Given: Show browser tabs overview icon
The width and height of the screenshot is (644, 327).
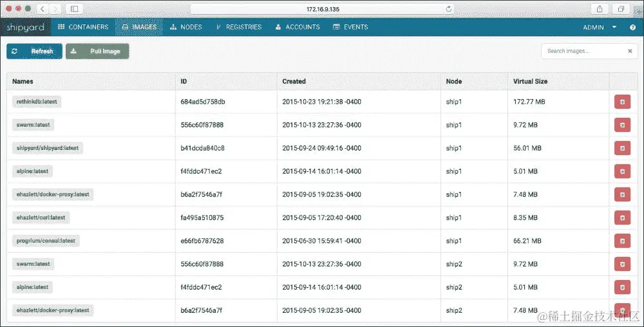Looking at the screenshot, I should [x=621, y=8].
